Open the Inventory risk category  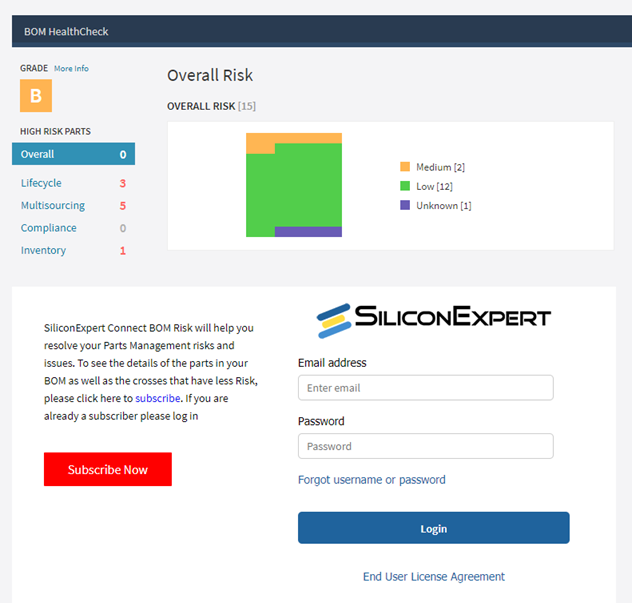(43, 250)
